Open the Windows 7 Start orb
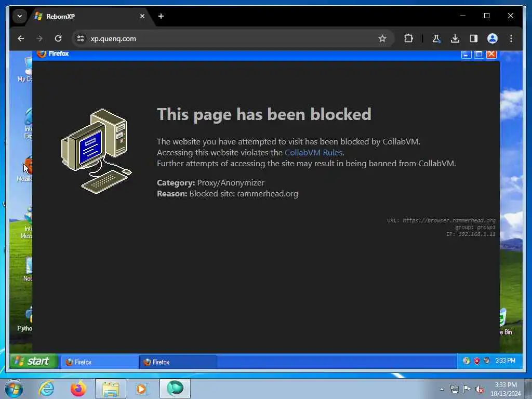The width and height of the screenshot is (532, 399). pyautogui.click(x=14, y=389)
